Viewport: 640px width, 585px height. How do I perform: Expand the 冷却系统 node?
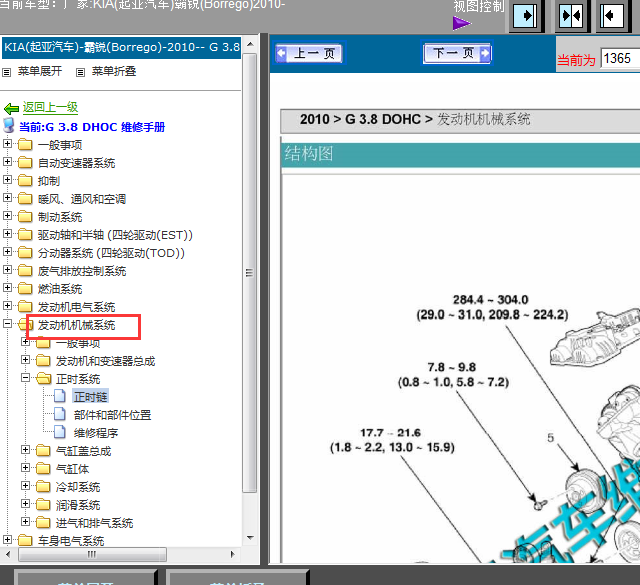coord(25,485)
